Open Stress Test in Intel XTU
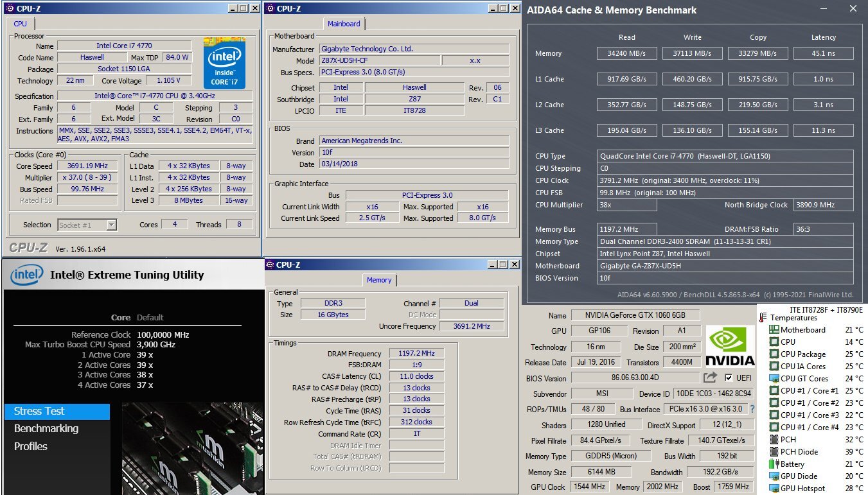The height and width of the screenshot is (495, 868). pos(57,412)
